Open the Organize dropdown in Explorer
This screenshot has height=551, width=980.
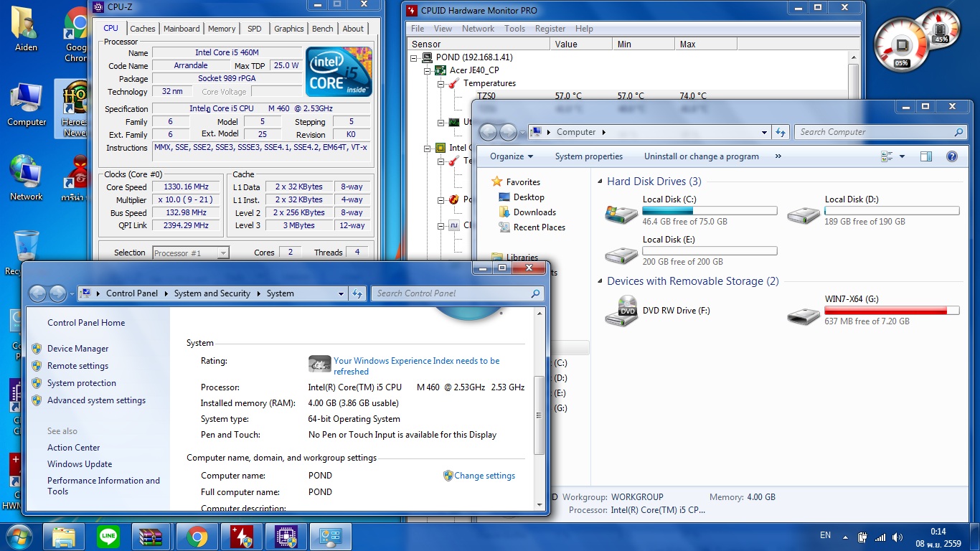[512, 156]
